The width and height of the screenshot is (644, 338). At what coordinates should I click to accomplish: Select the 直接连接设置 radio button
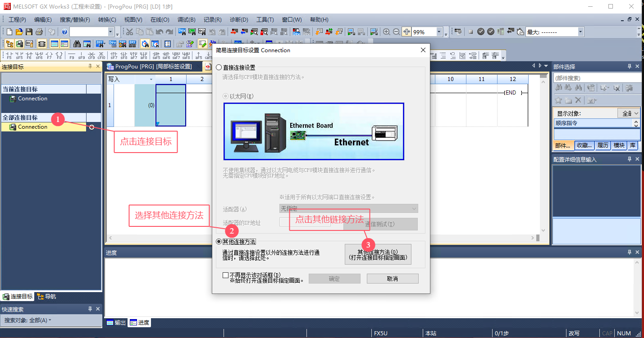(219, 68)
